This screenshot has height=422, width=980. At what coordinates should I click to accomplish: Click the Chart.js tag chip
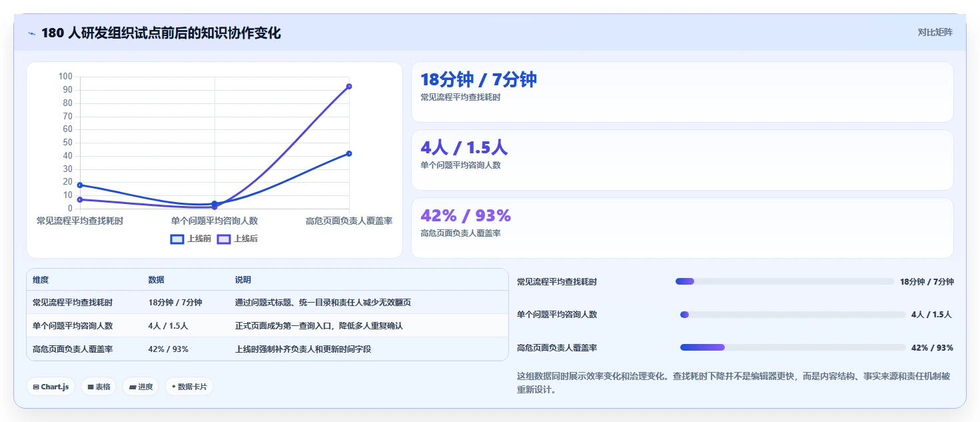click(x=51, y=387)
